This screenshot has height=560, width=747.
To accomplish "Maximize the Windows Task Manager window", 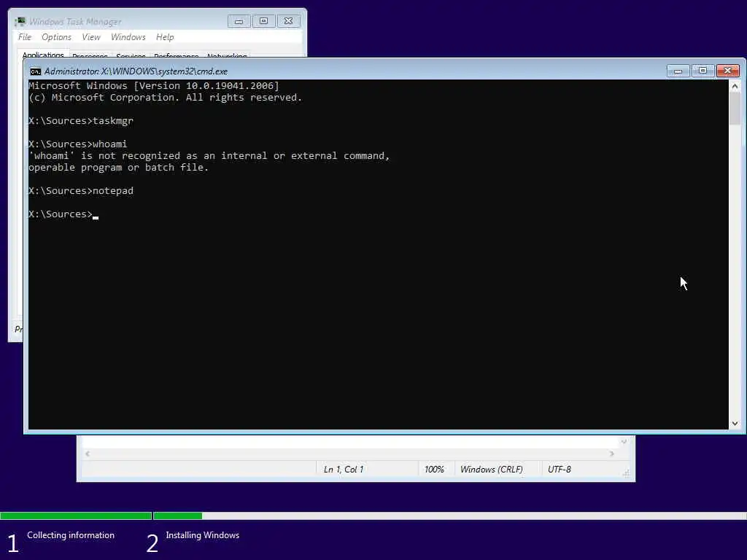I will click(263, 21).
